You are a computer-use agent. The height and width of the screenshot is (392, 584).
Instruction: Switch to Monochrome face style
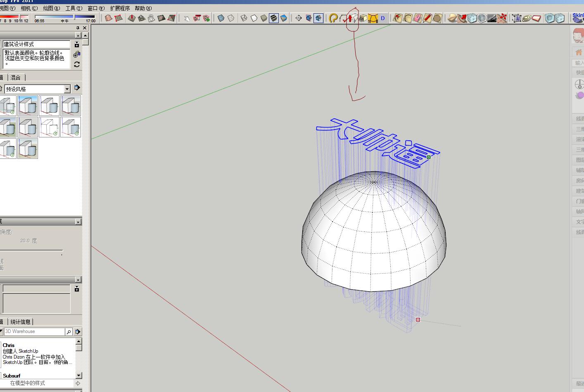pos(284,18)
